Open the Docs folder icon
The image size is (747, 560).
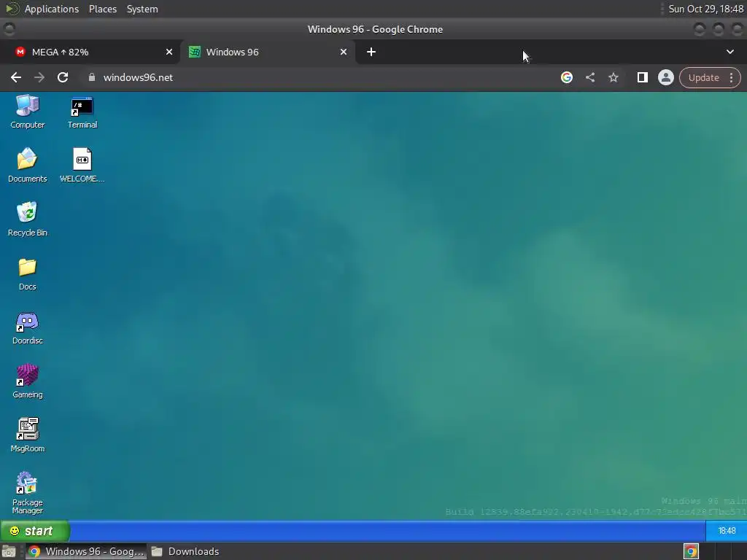click(x=27, y=273)
